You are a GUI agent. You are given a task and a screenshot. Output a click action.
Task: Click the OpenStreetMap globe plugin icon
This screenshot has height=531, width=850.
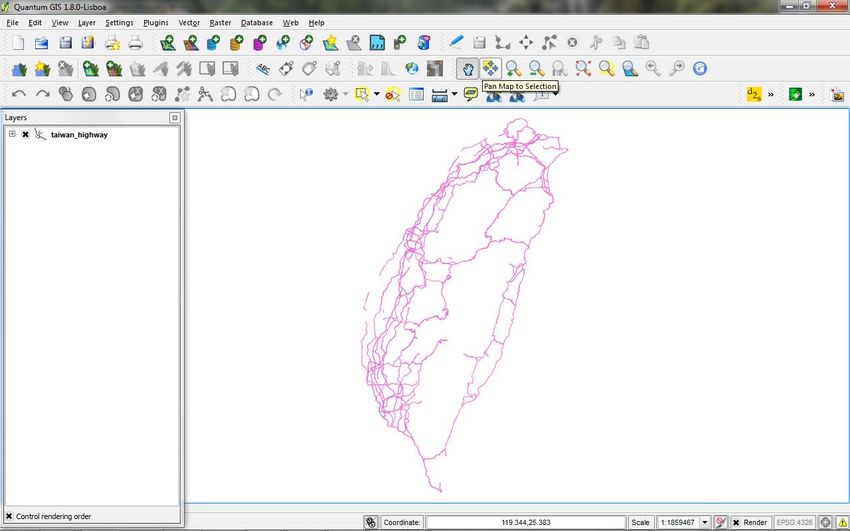coord(412,68)
